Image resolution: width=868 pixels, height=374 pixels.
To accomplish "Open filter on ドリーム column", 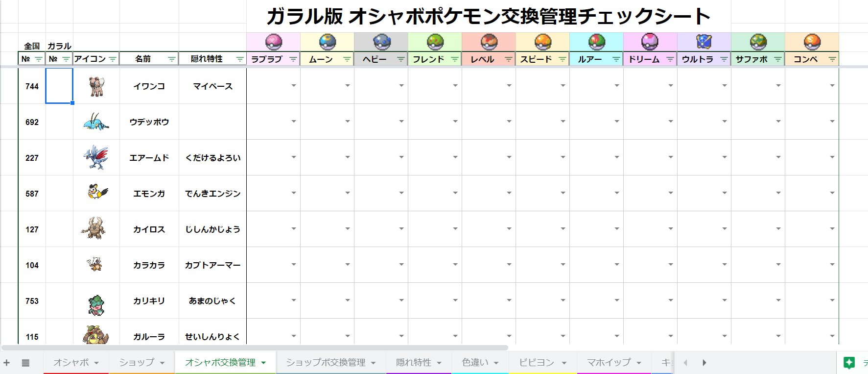I will pos(670,59).
